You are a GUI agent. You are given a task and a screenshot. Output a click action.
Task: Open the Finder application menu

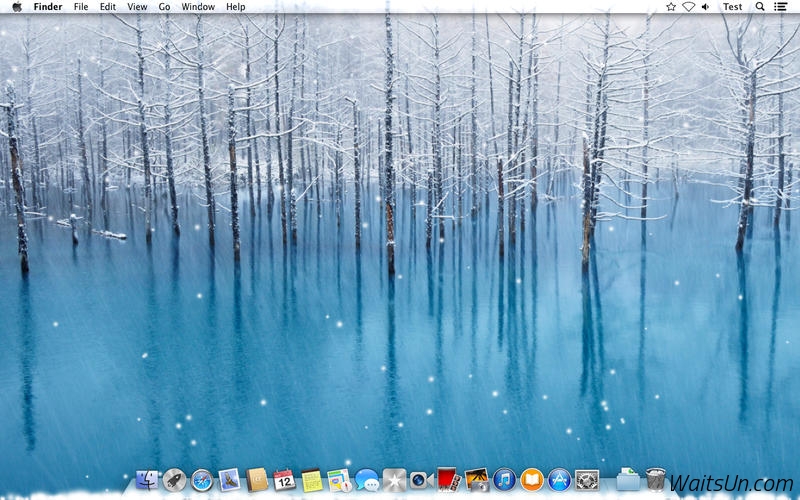[x=48, y=7]
